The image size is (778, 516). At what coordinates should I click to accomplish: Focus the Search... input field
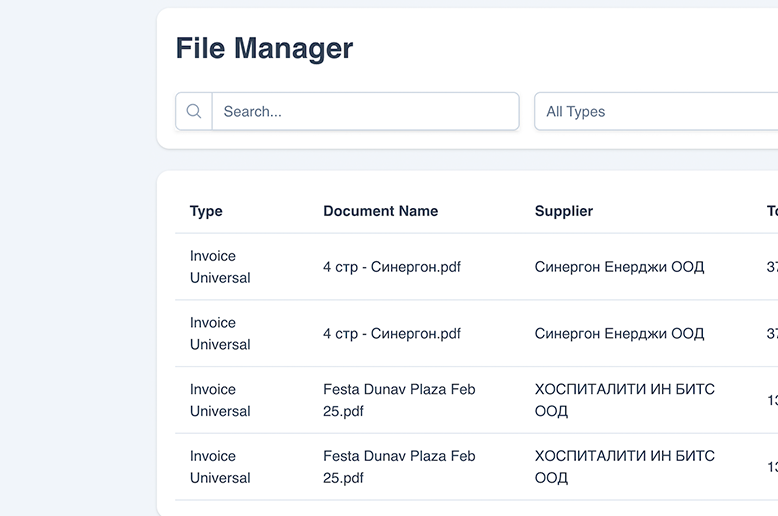365,112
